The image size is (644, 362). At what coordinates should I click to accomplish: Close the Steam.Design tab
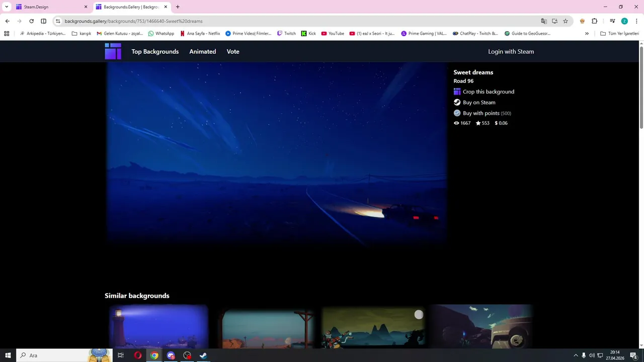click(86, 7)
